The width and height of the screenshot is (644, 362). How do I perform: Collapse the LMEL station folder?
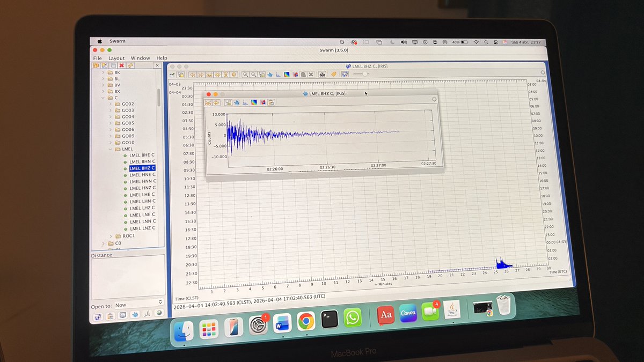pos(111,149)
